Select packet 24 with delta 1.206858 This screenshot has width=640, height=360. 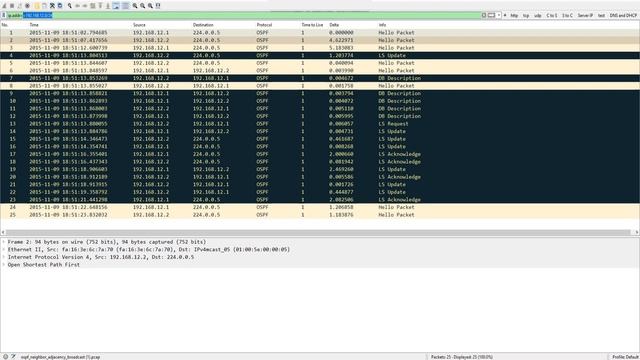[x=320, y=207]
